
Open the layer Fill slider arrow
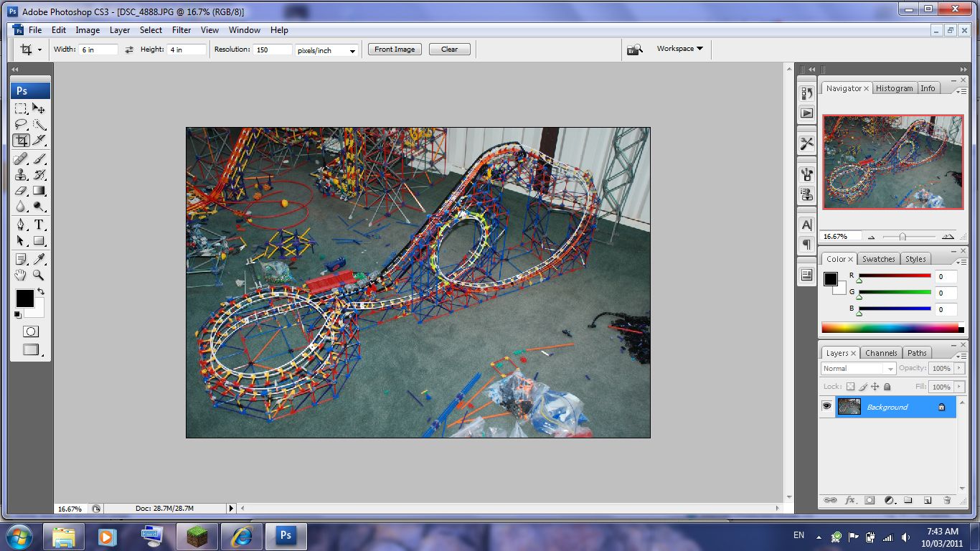click(x=959, y=387)
